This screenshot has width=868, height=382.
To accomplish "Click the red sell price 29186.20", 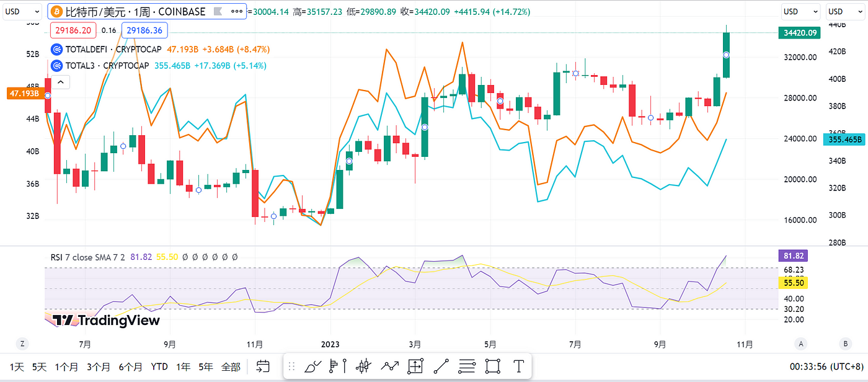I will tap(74, 30).
